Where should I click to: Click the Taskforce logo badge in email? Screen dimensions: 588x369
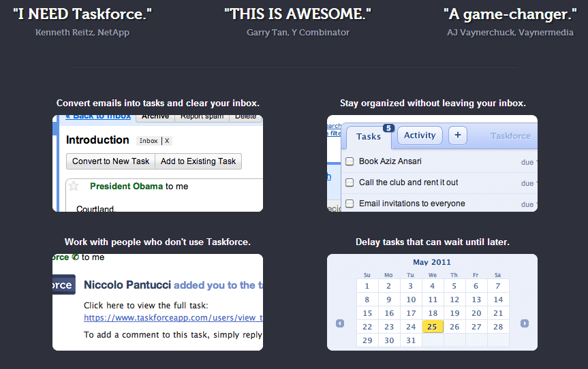[x=63, y=285]
